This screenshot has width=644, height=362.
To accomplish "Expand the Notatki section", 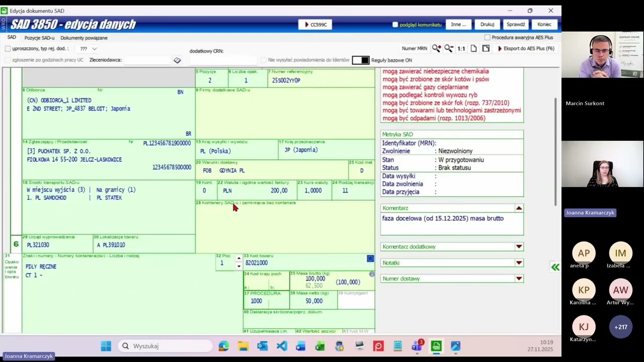I will click(x=519, y=263).
